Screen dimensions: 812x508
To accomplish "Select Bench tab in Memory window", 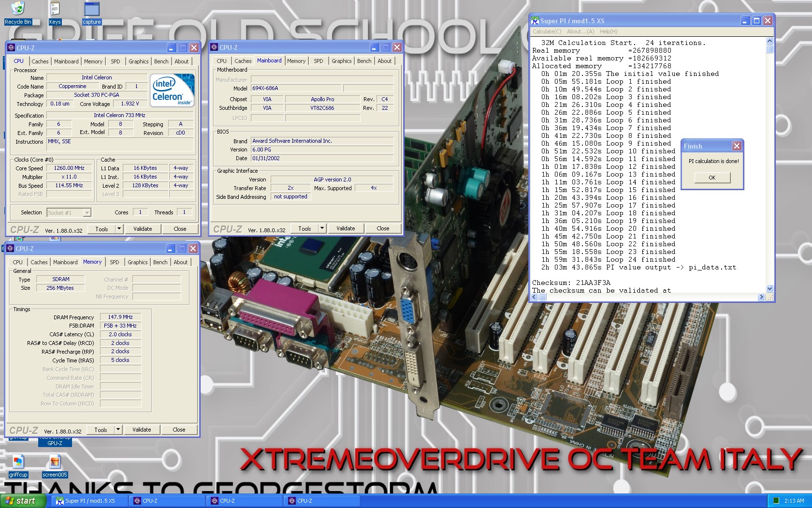I will click(160, 262).
